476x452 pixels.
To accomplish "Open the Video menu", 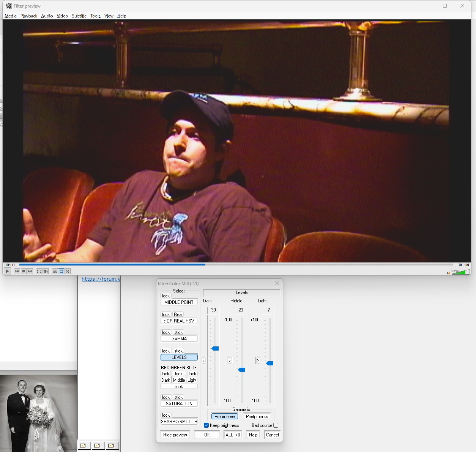I will (62, 16).
